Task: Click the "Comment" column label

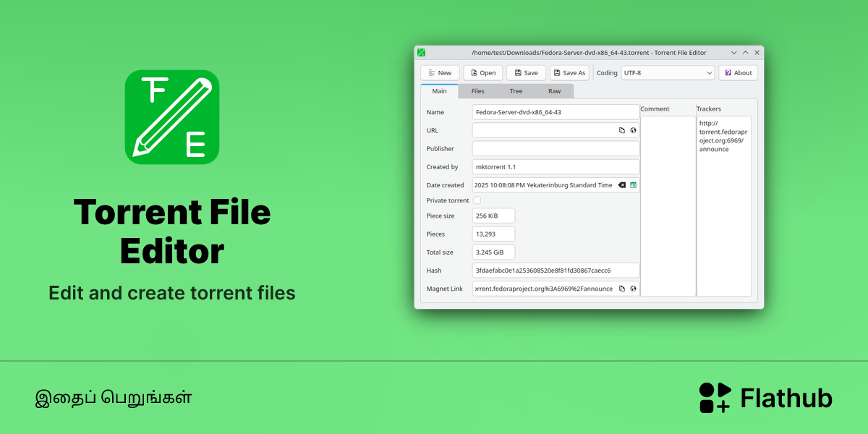Action: click(655, 109)
